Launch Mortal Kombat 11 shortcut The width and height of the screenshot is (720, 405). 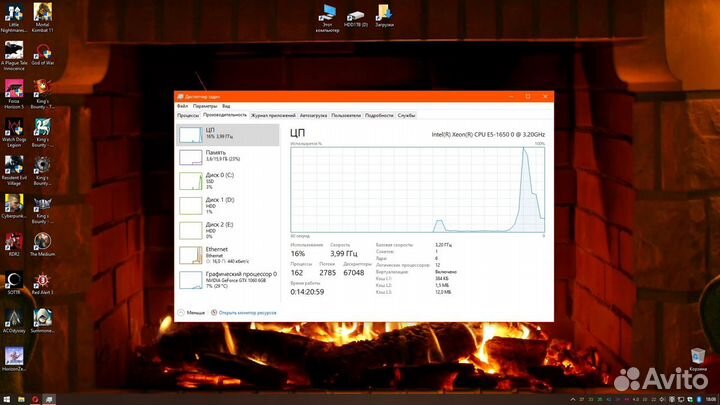(42, 18)
